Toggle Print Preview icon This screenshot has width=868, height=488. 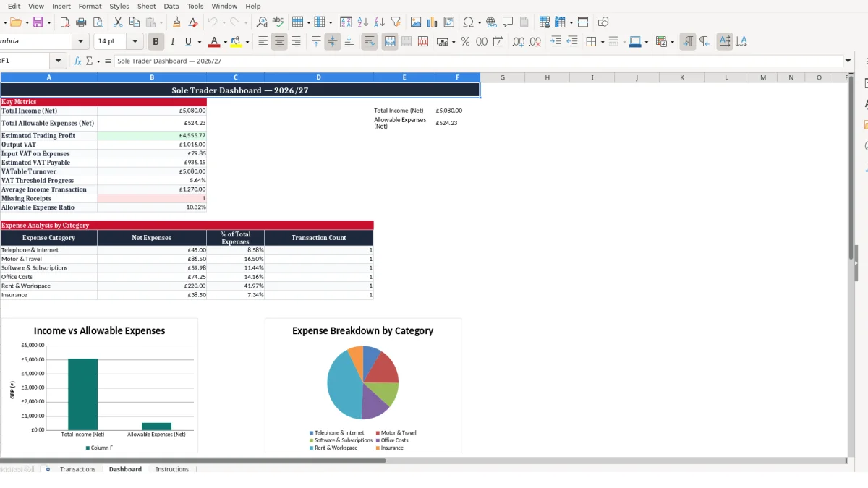[98, 22]
